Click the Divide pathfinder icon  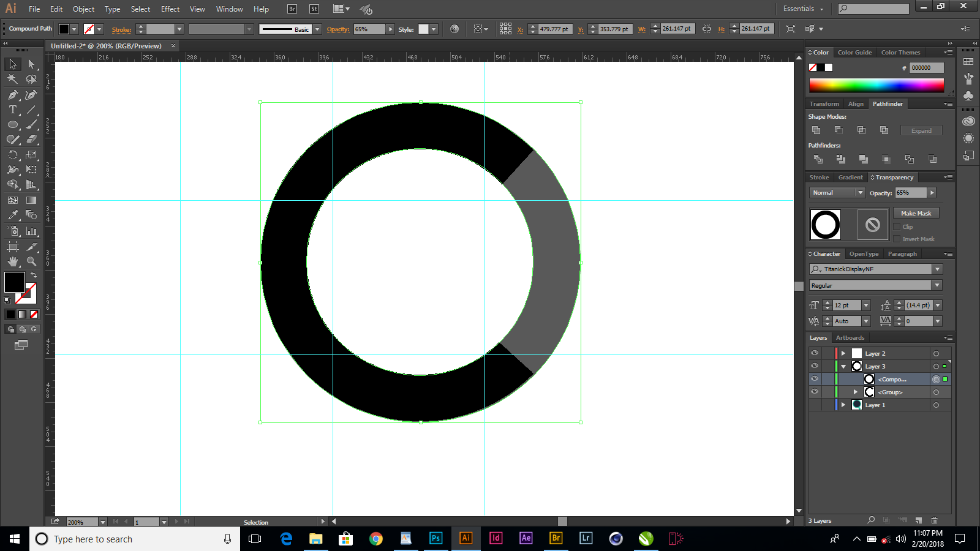click(818, 159)
